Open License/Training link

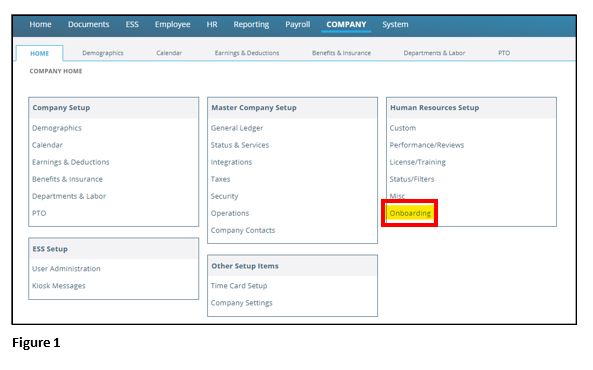point(418,162)
